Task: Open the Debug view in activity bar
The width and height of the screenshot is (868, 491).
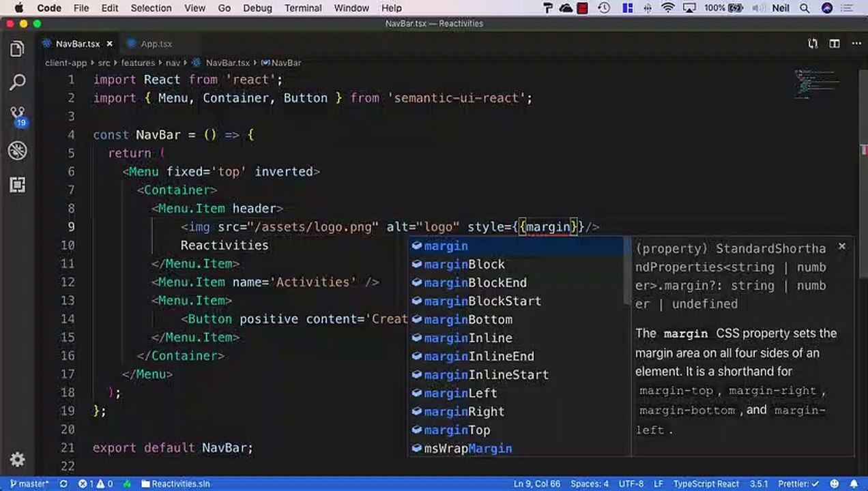Action: [x=18, y=151]
